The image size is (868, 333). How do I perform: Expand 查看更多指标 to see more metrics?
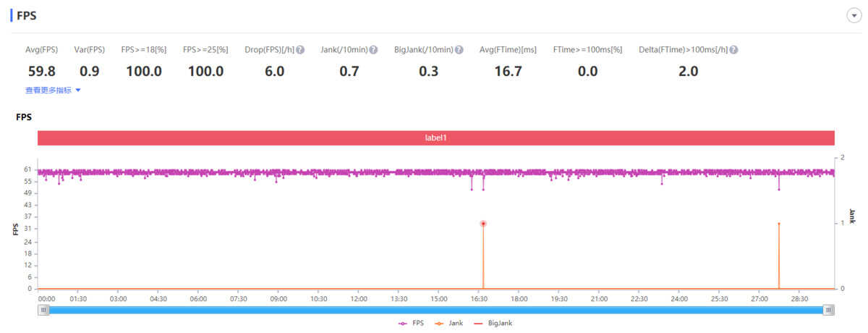pos(53,90)
